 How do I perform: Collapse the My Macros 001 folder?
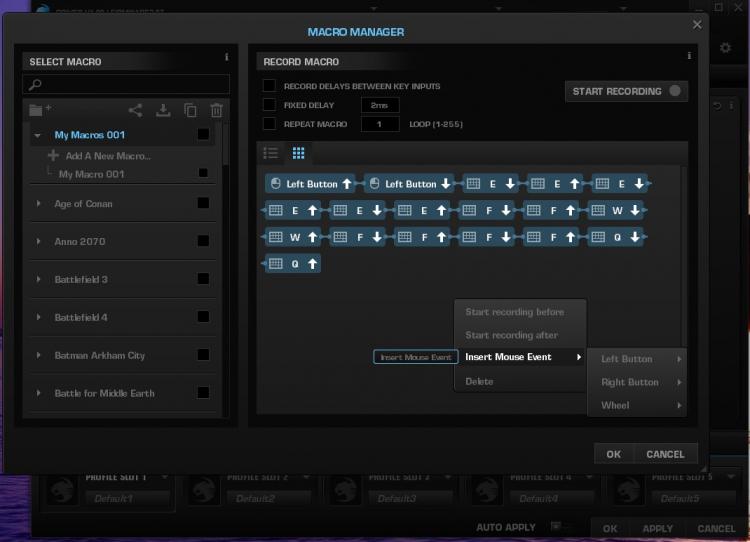tap(38, 135)
